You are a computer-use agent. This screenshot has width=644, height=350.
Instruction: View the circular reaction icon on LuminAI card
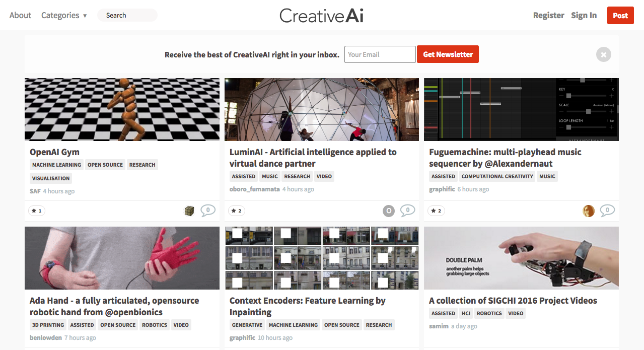388,211
